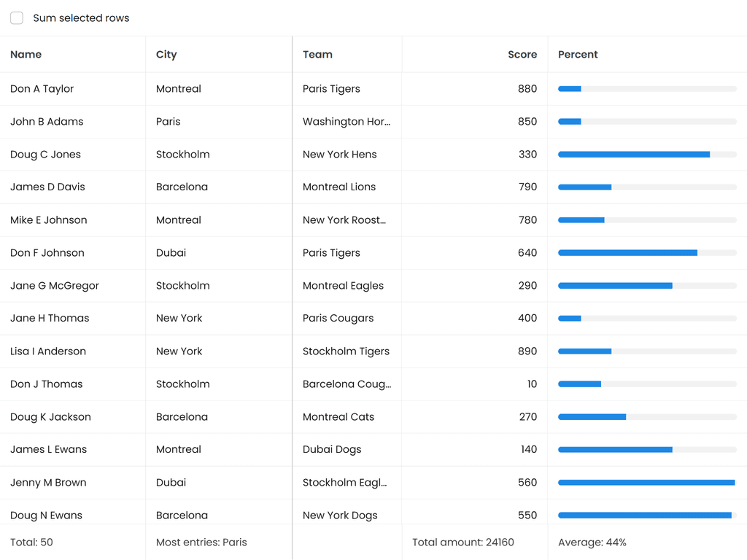Image resolution: width=747 pixels, height=560 pixels.
Task: Select Doug K Jackson's Barcelona city cell
Action: (182, 417)
